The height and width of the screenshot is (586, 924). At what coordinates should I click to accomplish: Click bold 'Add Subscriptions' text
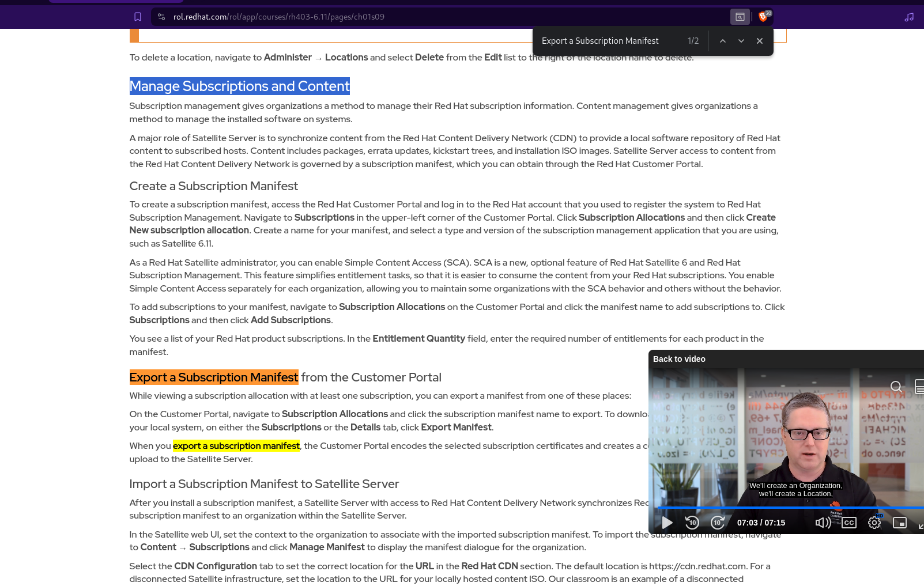pos(291,320)
